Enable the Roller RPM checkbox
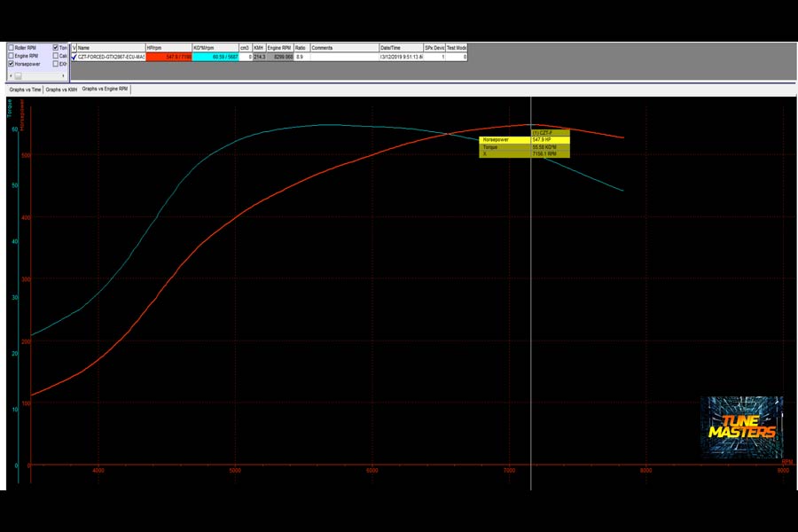This screenshot has height=532, width=798. (11, 48)
